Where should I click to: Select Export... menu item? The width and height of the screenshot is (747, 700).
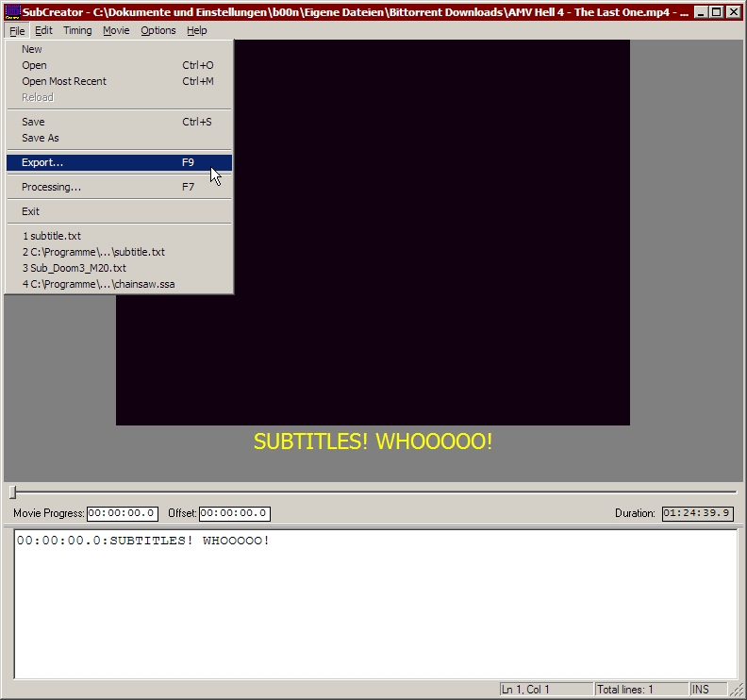point(119,162)
